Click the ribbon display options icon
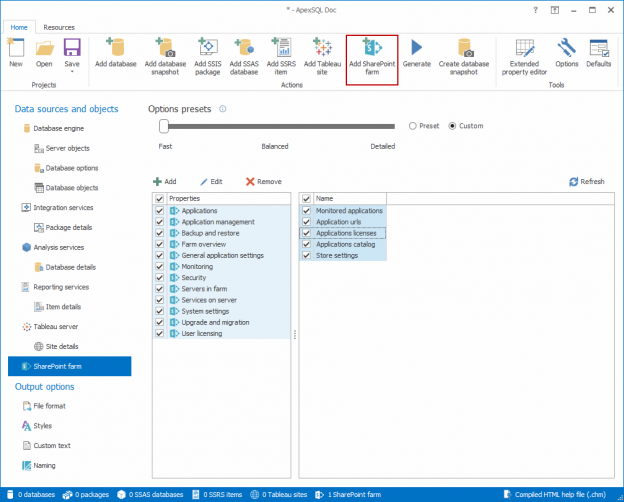Image resolution: width=624 pixels, height=502 pixels. click(x=555, y=10)
